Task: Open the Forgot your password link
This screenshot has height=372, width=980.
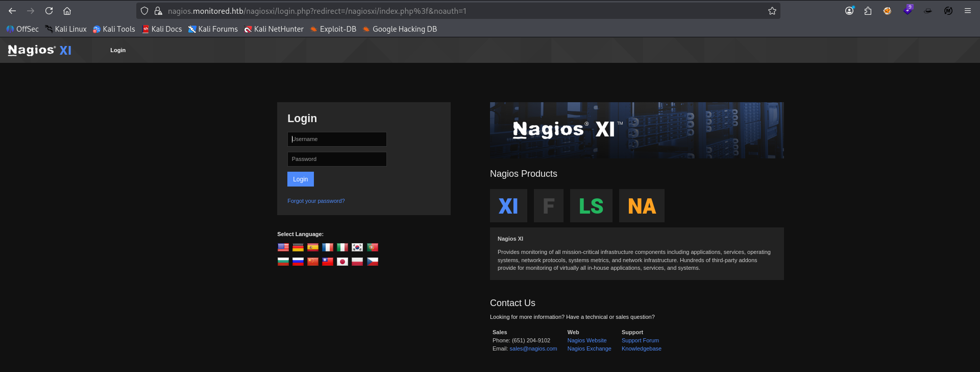Action: pos(316,201)
